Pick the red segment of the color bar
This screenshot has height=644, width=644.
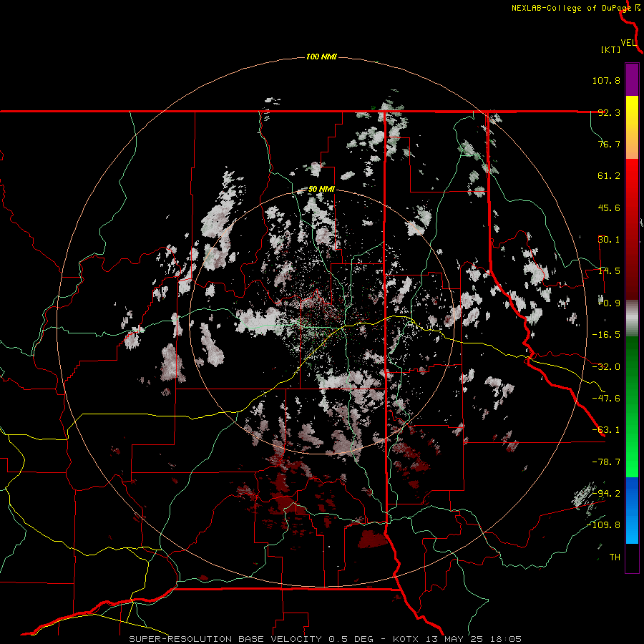[632, 229]
